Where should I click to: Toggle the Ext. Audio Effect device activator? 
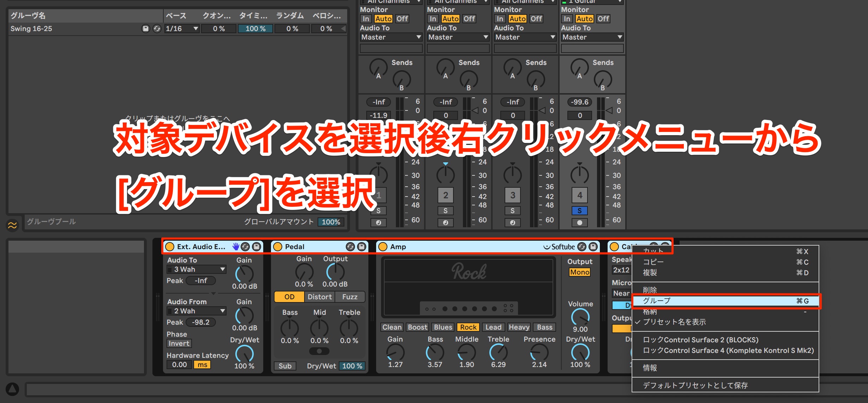(170, 247)
